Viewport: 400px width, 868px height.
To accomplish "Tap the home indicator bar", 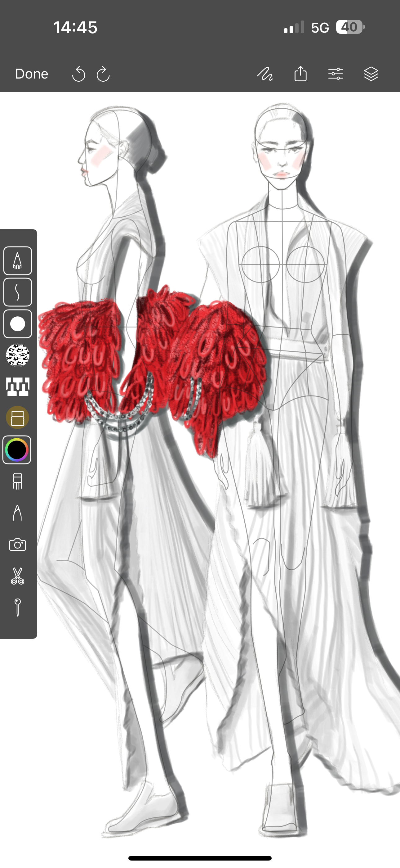I will (x=200, y=858).
